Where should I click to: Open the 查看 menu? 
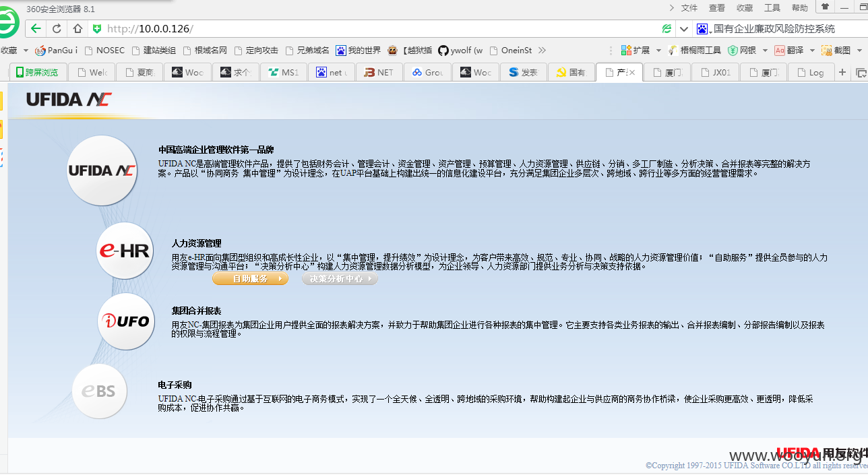pyautogui.click(x=717, y=8)
